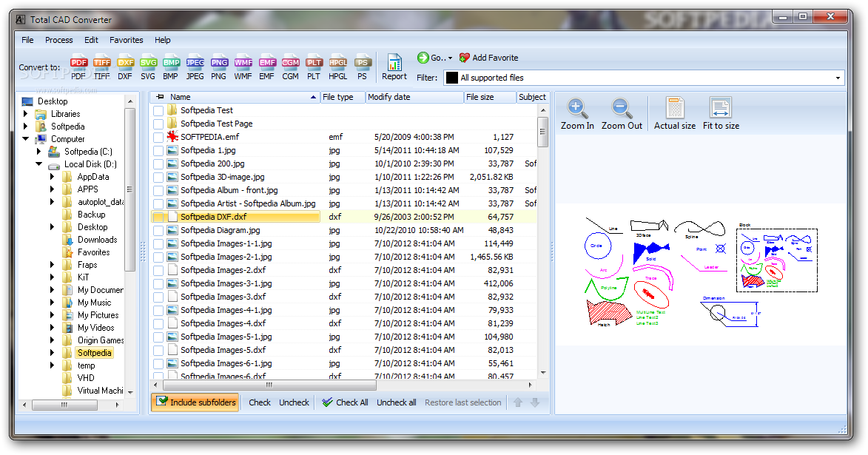
Task: Pick the BMP conversion icon
Action: [170, 69]
